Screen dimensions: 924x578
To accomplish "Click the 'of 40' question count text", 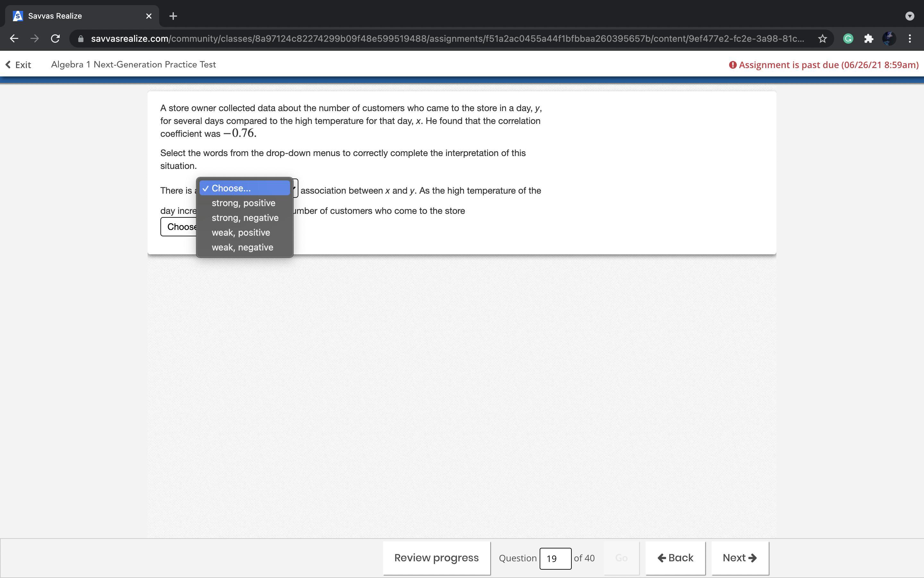I will click(584, 558).
